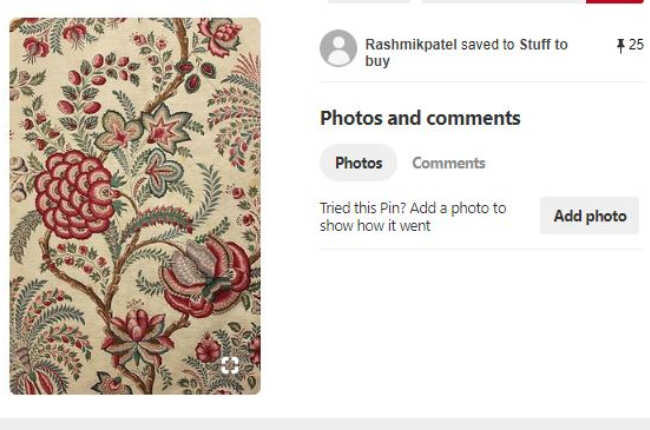
Task: Click the visual search icon on the image
Action: 230,365
